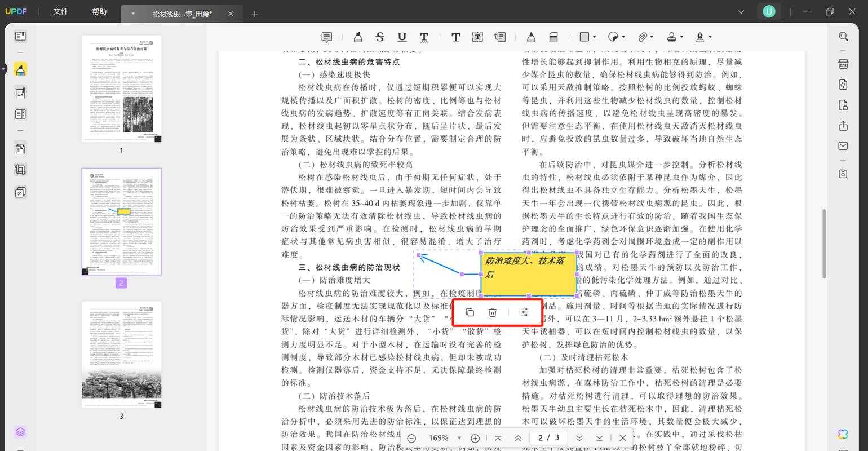Image resolution: width=868 pixels, height=451 pixels.
Task: Apply strikethrough to selected text
Action: pos(379,37)
